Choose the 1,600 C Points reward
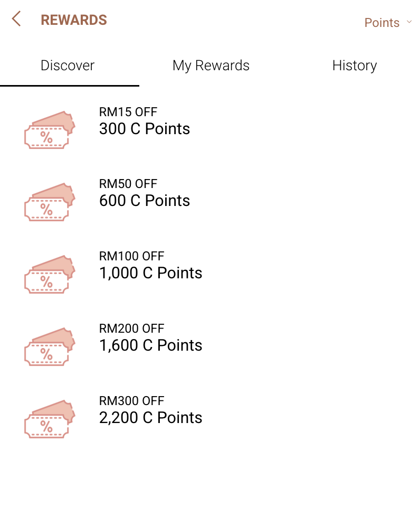This screenshot has height=507, width=420. [151, 345]
